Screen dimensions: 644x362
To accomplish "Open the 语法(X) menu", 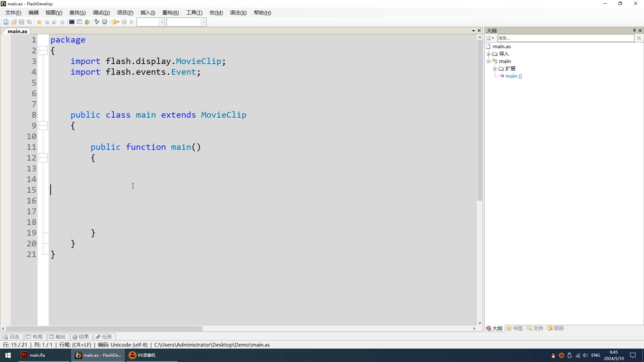I will [x=238, y=13].
